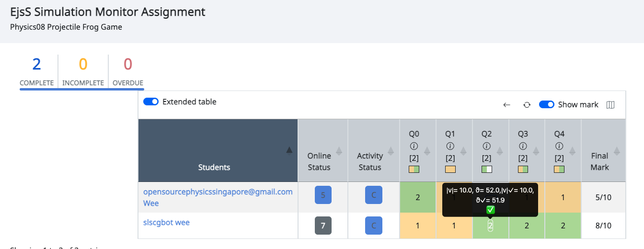The width and height of the screenshot is (644, 249).
Task: Click Q0 score cell for opensourcephysicssingapore
Action: [x=418, y=197]
